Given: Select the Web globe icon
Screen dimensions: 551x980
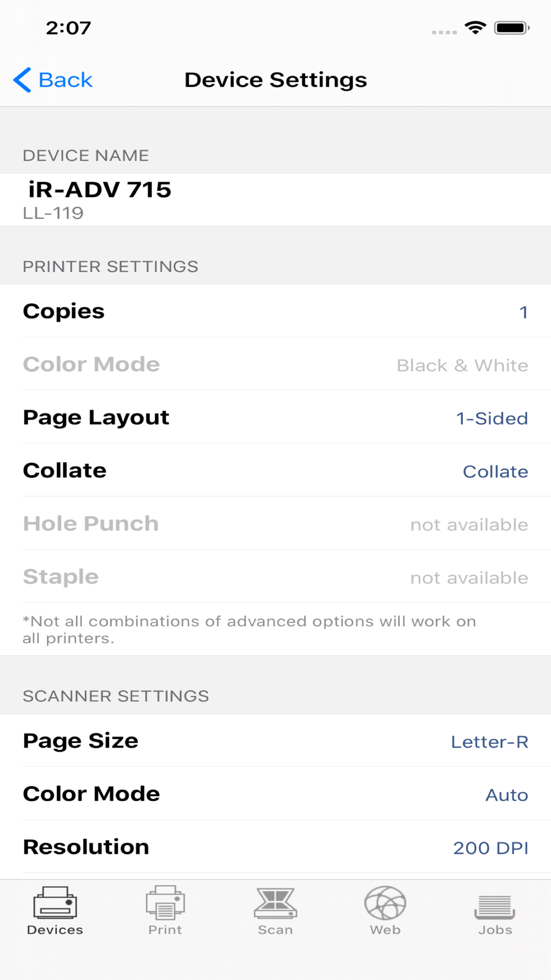Looking at the screenshot, I should [385, 903].
